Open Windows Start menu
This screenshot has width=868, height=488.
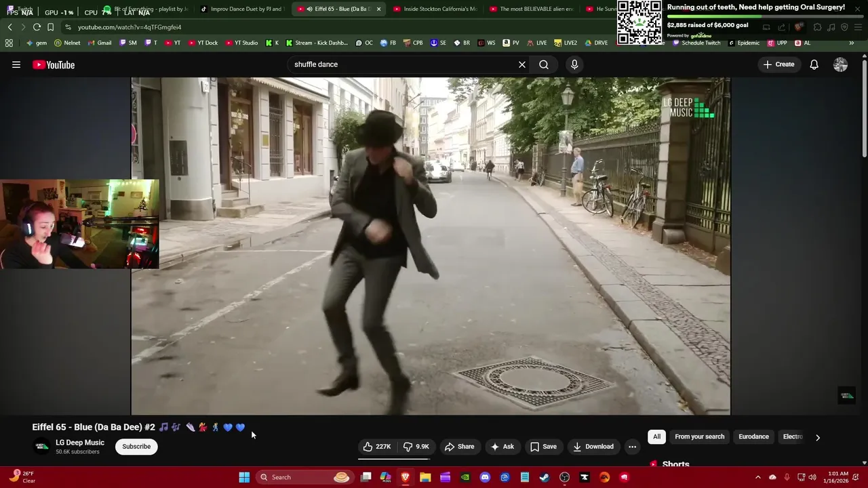tap(244, 477)
